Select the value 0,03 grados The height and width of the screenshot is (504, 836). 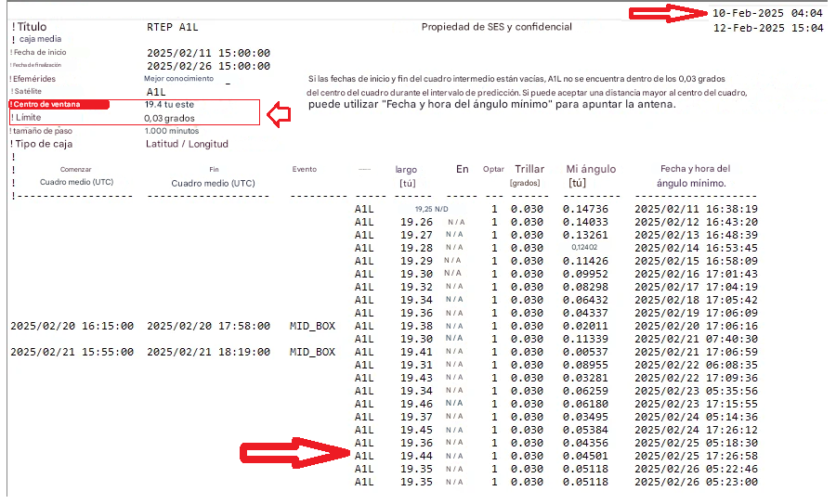tap(170, 118)
